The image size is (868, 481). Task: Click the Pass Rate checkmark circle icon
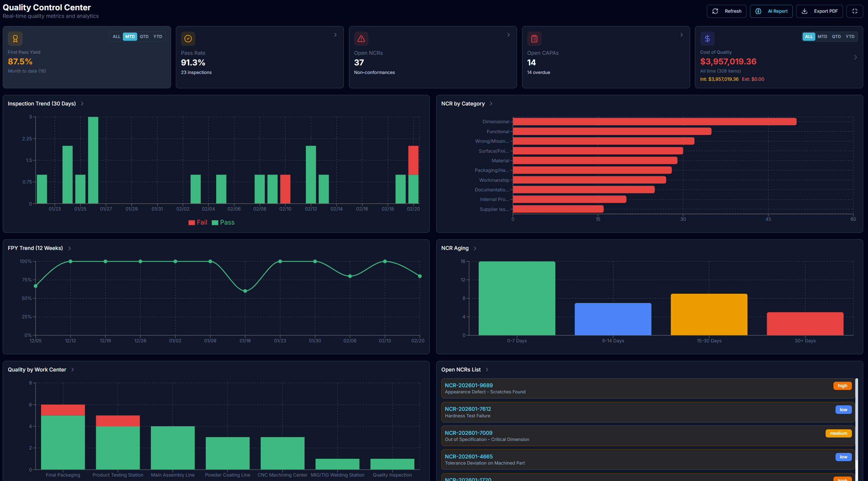188,39
